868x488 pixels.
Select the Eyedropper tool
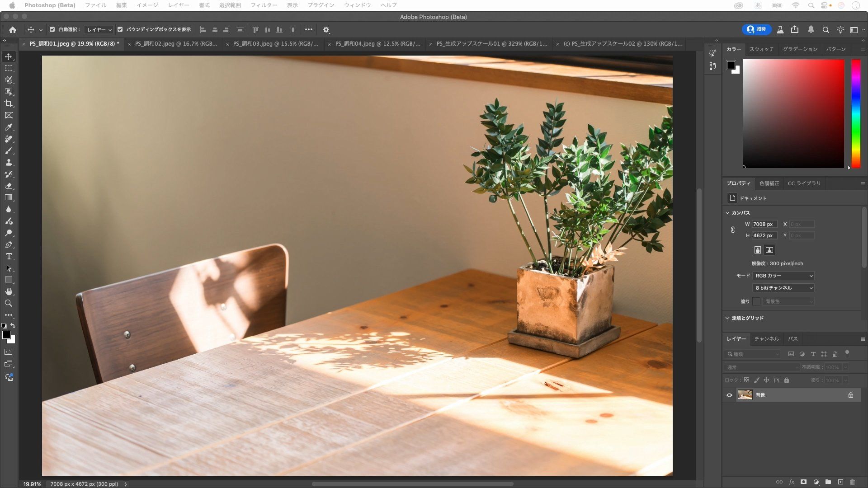(9, 127)
